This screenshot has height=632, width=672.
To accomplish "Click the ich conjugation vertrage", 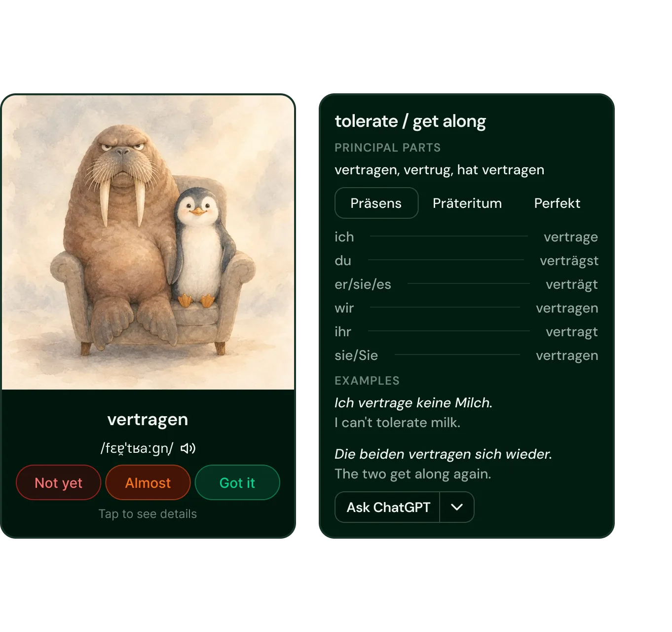I will click(571, 237).
